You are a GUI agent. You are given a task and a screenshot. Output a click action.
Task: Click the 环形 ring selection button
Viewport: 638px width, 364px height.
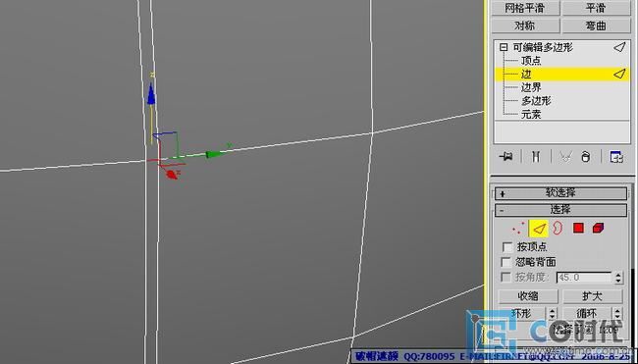(521, 314)
